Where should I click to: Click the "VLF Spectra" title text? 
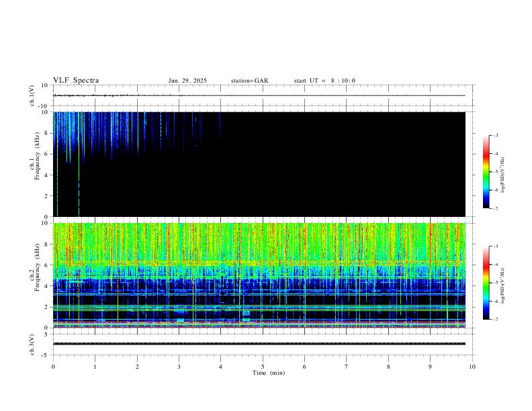tap(76, 81)
